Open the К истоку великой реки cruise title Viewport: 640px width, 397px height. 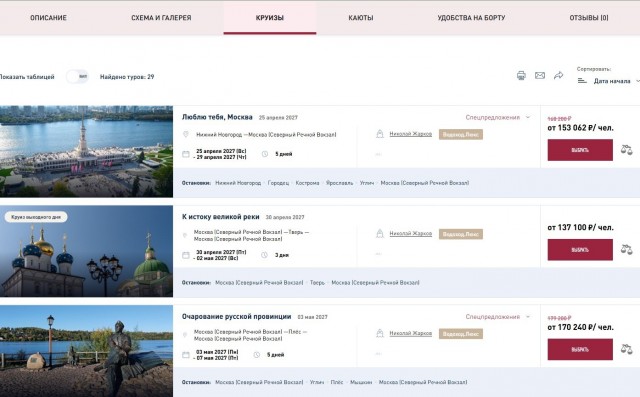(x=220, y=217)
